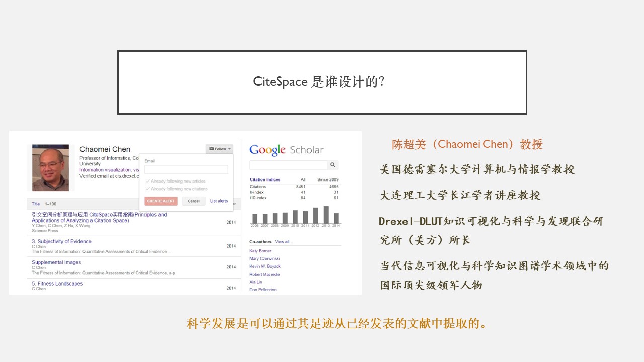The width and height of the screenshot is (644, 362).
Task: Open the List alerts link
Action: [x=219, y=201]
